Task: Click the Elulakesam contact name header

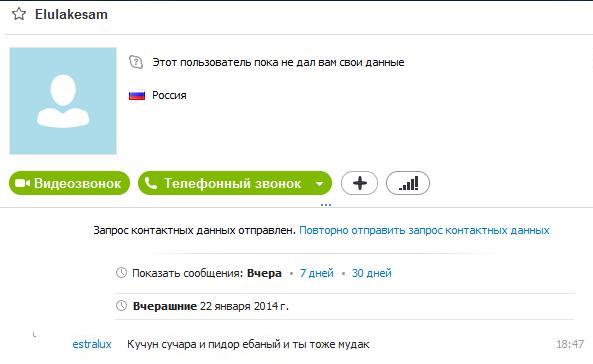Action: pos(71,14)
